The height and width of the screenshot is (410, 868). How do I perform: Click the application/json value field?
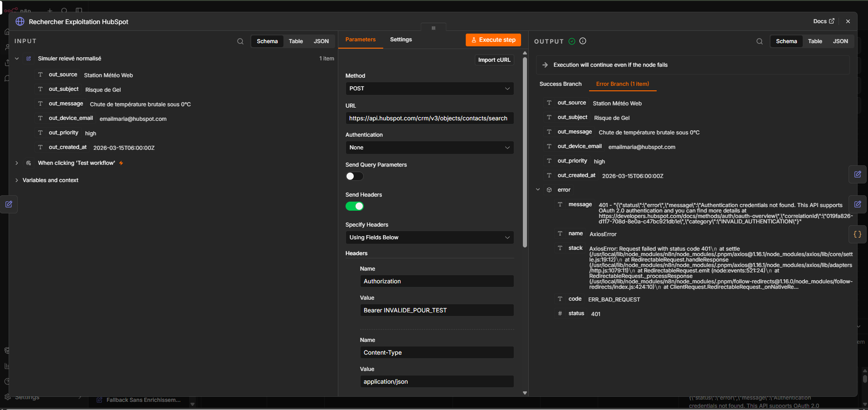coord(437,382)
